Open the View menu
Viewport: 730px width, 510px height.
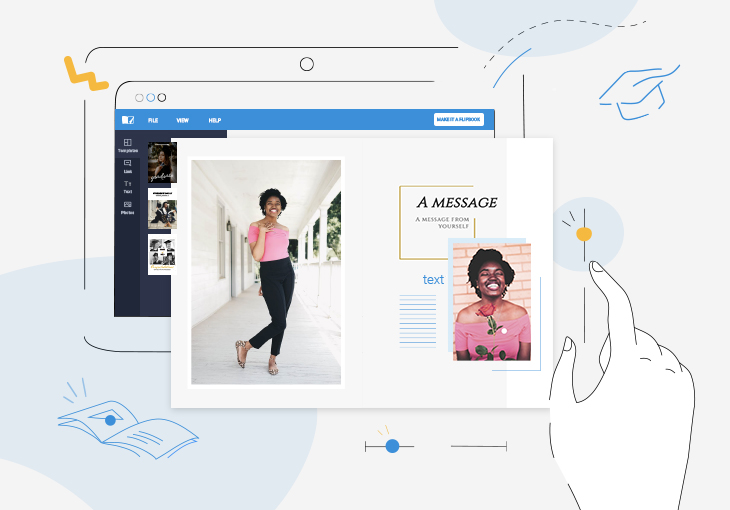(183, 120)
